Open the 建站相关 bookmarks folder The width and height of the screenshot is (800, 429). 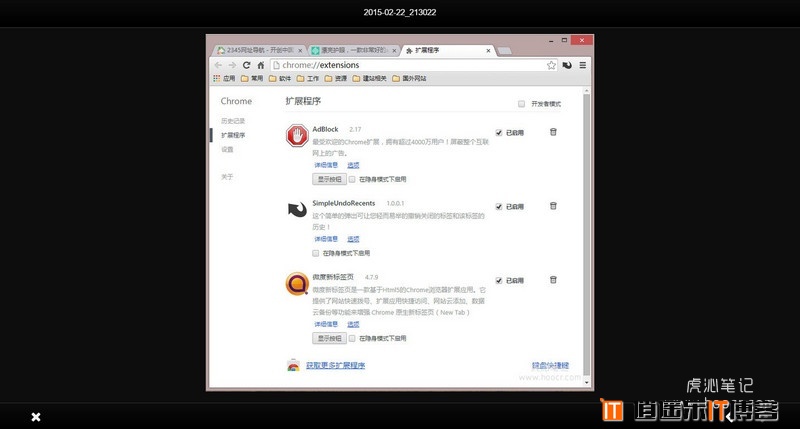pyautogui.click(x=370, y=79)
